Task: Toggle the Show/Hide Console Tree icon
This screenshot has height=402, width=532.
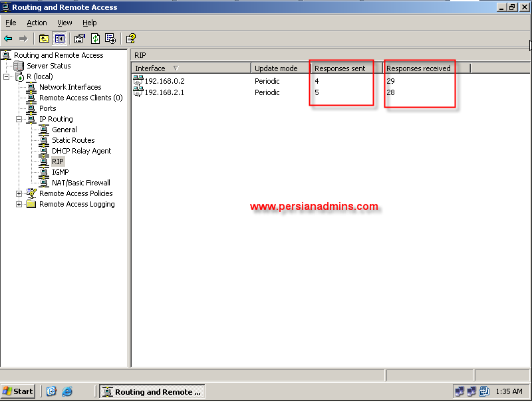Action: (x=60, y=39)
